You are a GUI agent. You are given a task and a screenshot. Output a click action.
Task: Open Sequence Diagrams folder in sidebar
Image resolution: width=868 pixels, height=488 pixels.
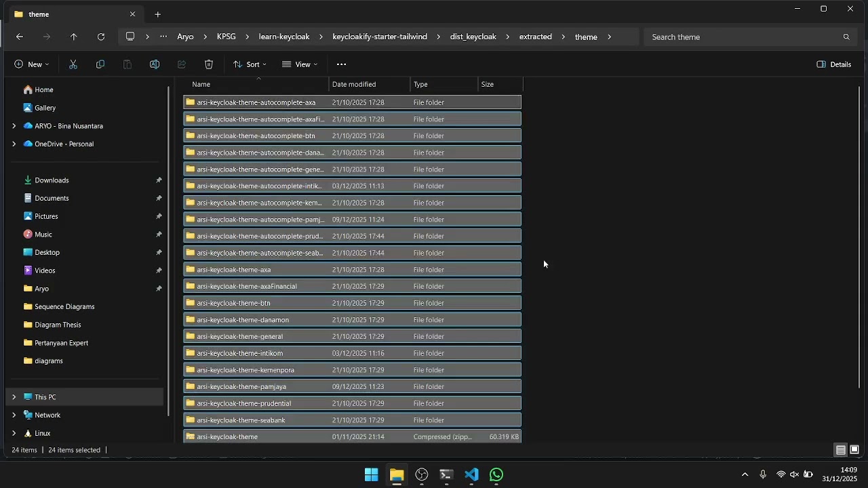tap(64, 307)
